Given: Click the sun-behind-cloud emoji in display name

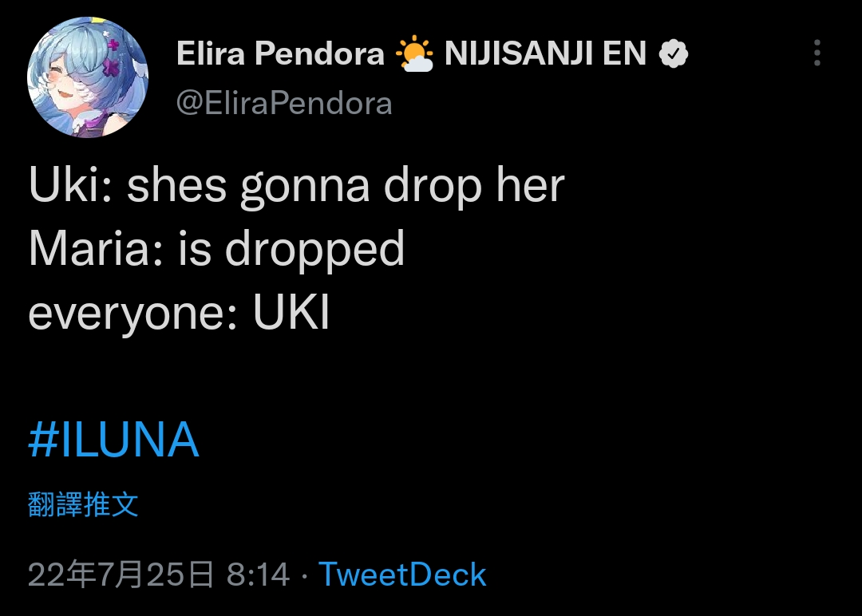Looking at the screenshot, I should pos(414,53).
